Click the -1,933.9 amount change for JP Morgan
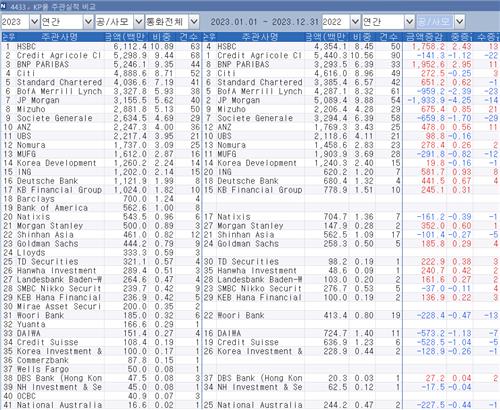This screenshot has width=500, height=410. pyautogui.click(x=426, y=100)
